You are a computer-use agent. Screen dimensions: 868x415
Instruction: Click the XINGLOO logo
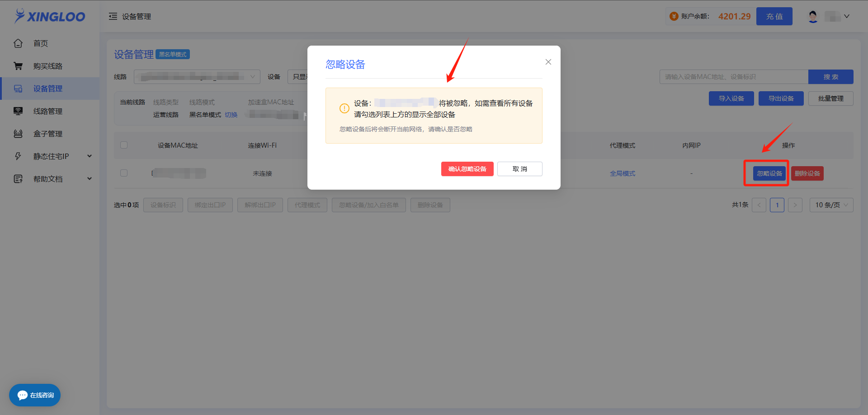50,16
